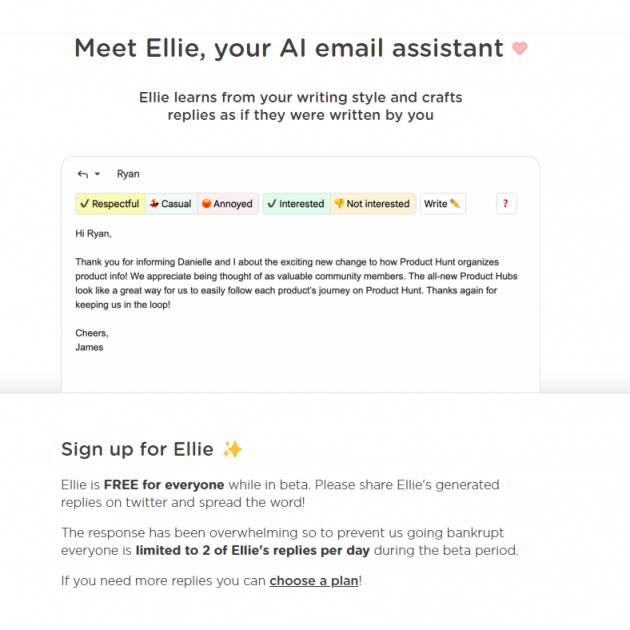
Task: Open the reply type dropdown arrow
Action: [97, 174]
